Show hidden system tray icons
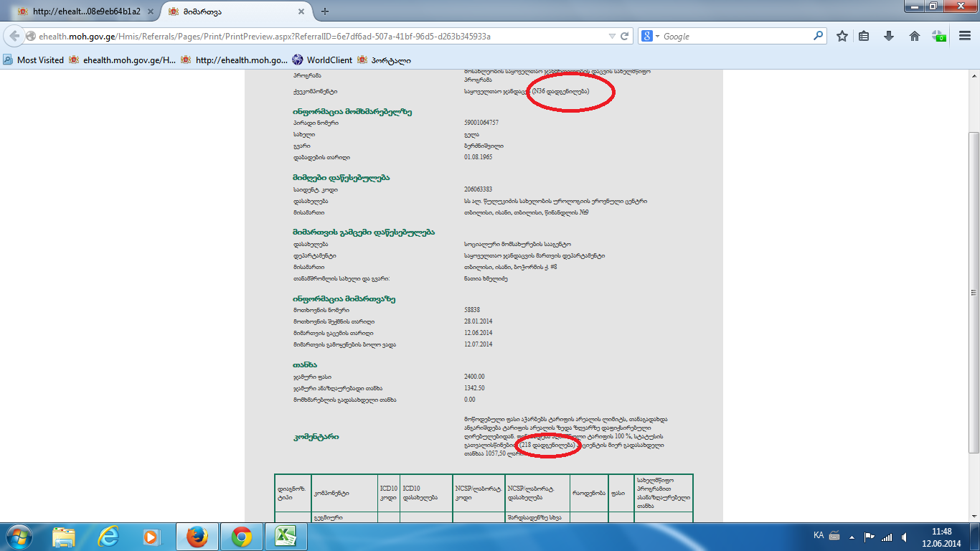The width and height of the screenshot is (980, 551). click(850, 536)
